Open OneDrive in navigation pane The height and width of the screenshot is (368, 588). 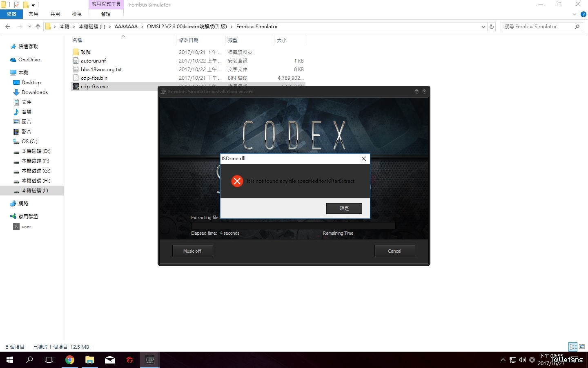tap(29, 60)
